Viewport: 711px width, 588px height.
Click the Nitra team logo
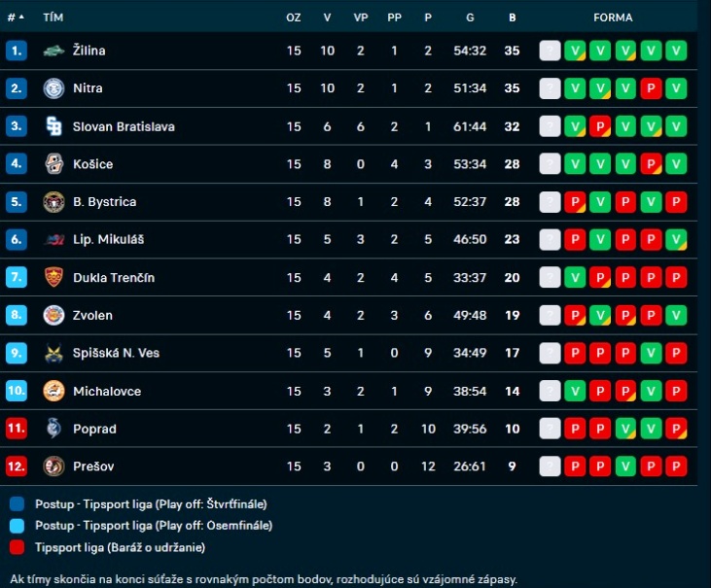tap(53, 88)
